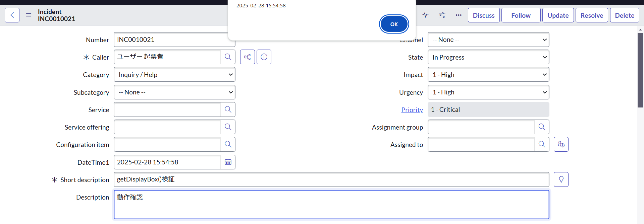644x224 pixels.
Task: Look up Caller with the search icon
Action: [x=228, y=57]
